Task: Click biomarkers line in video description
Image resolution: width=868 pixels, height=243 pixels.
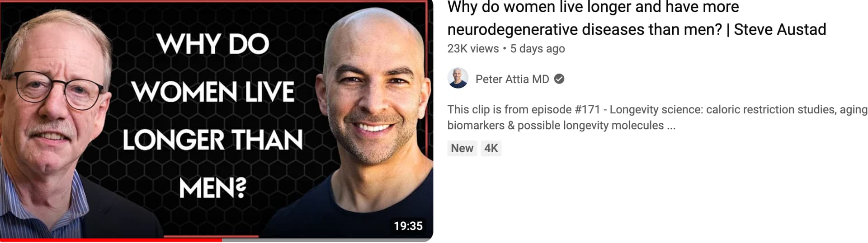Action: click(x=561, y=126)
